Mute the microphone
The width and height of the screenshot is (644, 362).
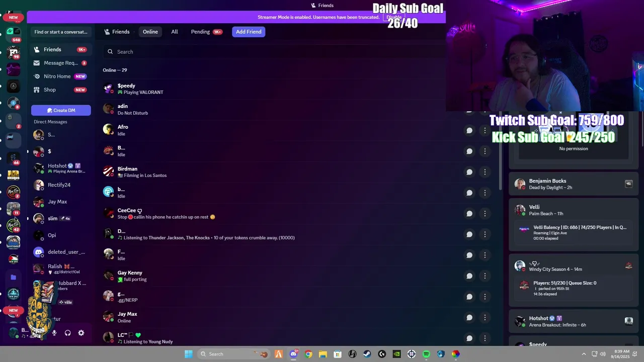click(54, 333)
